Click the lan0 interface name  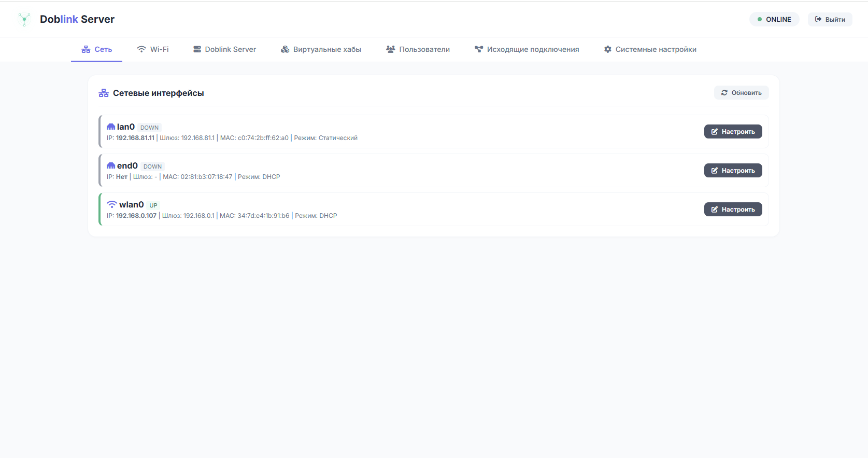[126, 127]
